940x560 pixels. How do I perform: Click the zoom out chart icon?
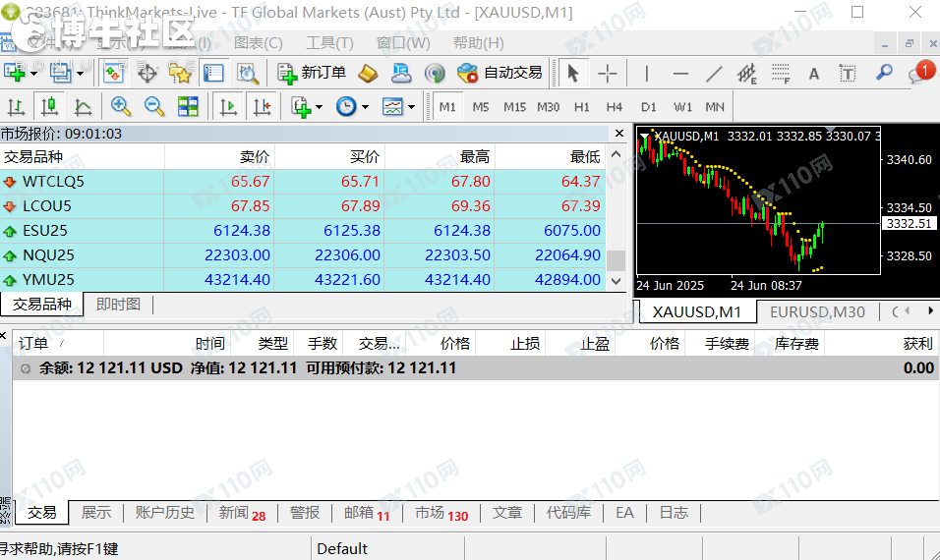154,107
